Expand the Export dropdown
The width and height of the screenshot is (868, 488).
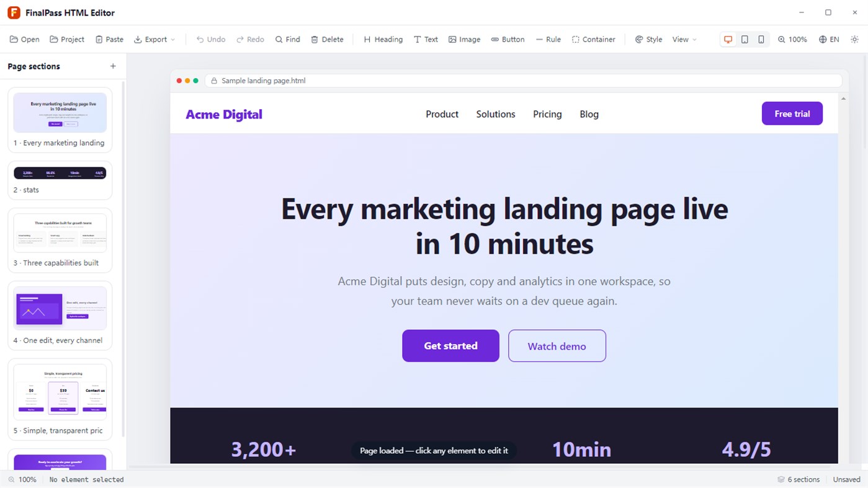pyautogui.click(x=154, y=39)
